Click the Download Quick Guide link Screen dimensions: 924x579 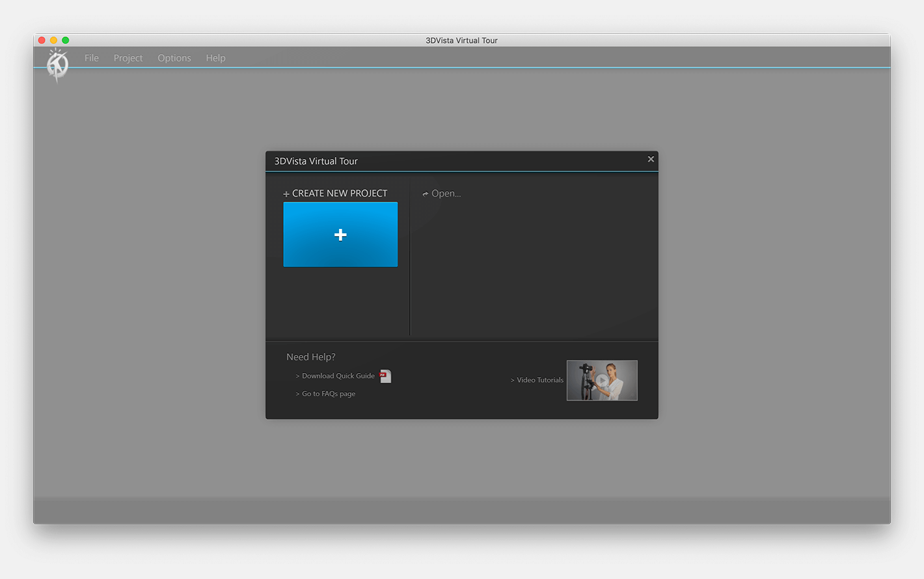335,376
